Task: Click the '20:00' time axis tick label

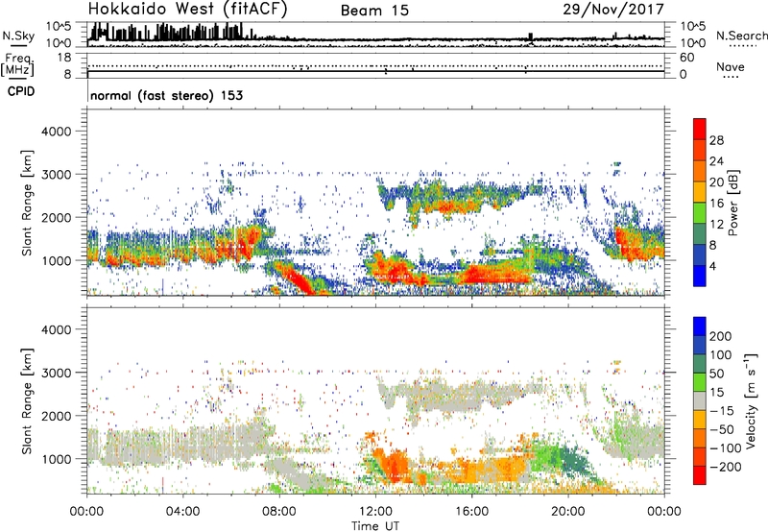Action: coord(567,512)
